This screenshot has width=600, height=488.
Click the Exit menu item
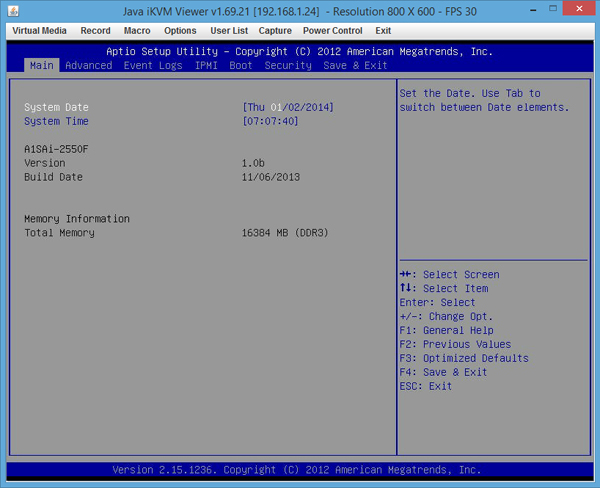point(383,31)
